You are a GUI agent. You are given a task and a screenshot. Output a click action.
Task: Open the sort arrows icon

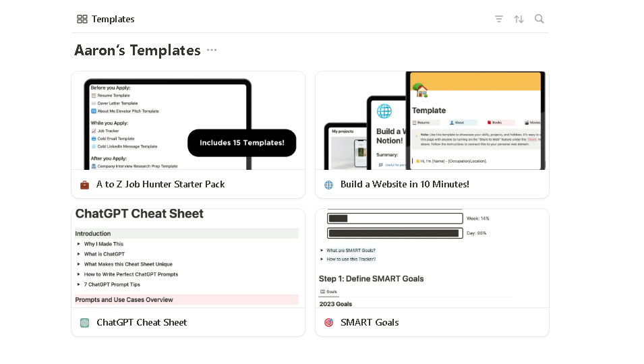click(519, 19)
